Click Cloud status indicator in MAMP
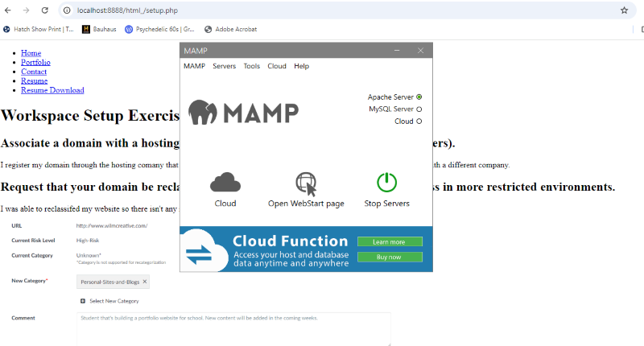Screen dimensions: 644x346 419,121
